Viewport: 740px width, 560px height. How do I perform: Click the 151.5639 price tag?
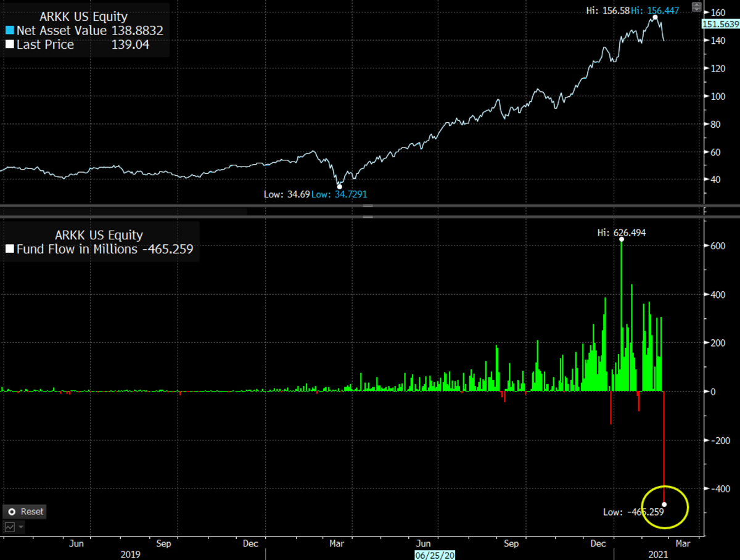click(x=720, y=23)
